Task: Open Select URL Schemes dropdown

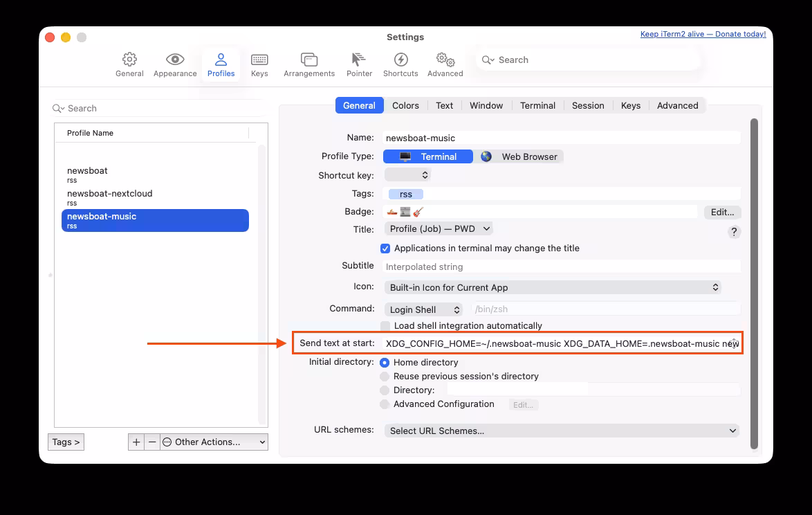Action: click(x=562, y=431)
